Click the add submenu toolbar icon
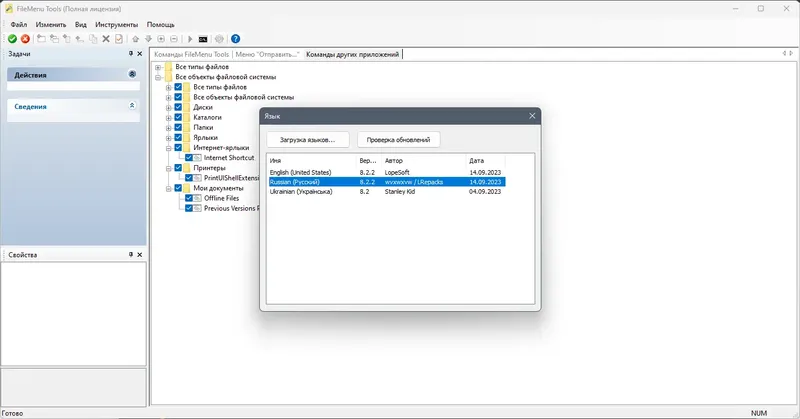This screenshot has height=419, width=800. (x=54, y=39)
